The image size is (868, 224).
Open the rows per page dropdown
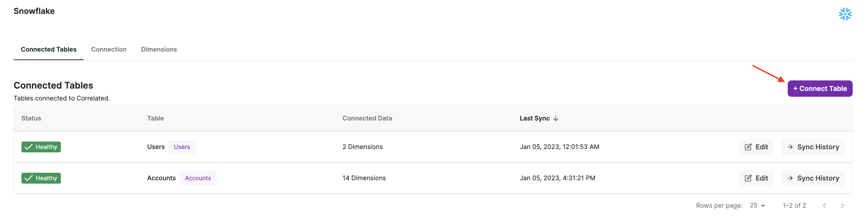click(x=757, y=206)
